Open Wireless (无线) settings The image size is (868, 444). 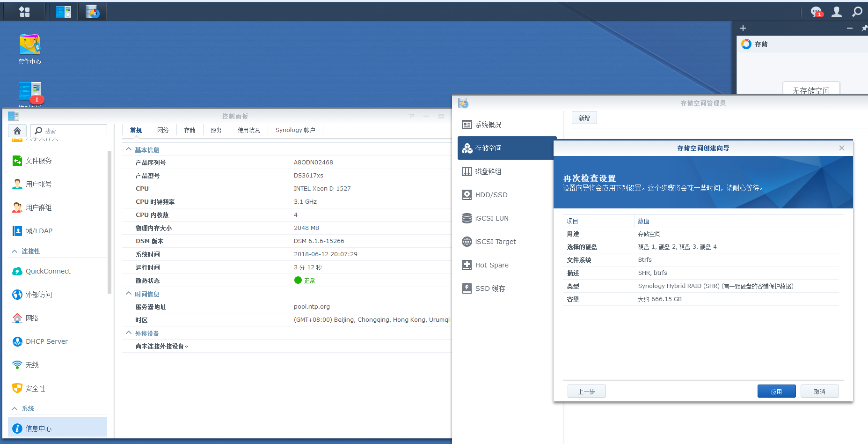[58, 365]
